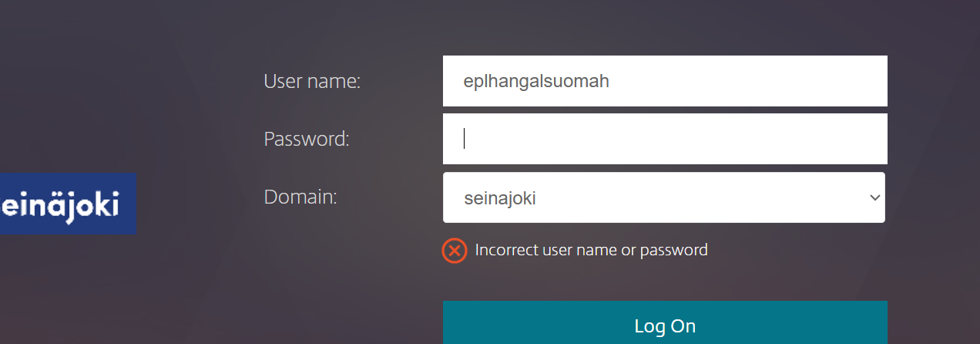Click the red error X icon
This screenshot has width=980, height=344.
click(455, 251)
